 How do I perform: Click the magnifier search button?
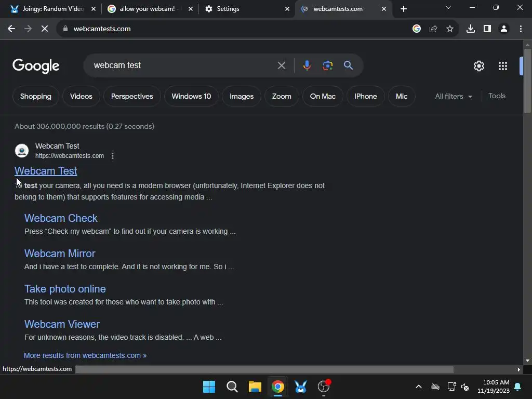coord(348,65)
